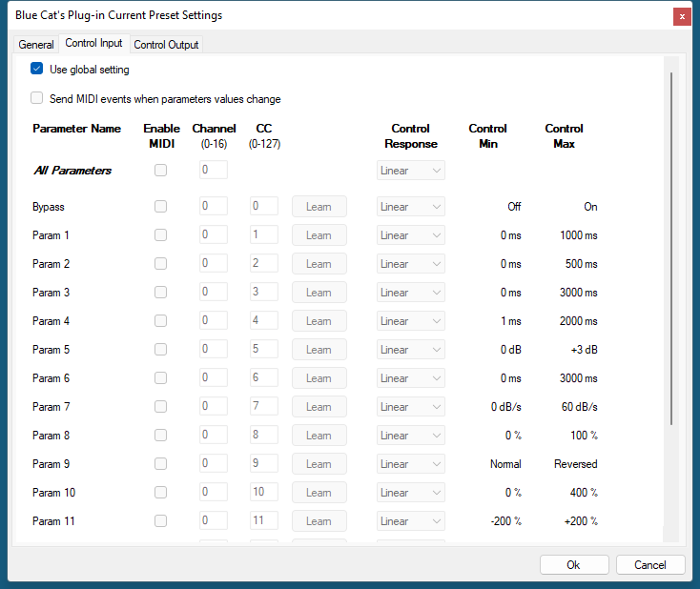Click Param 11 CC field

click(264, 520)
